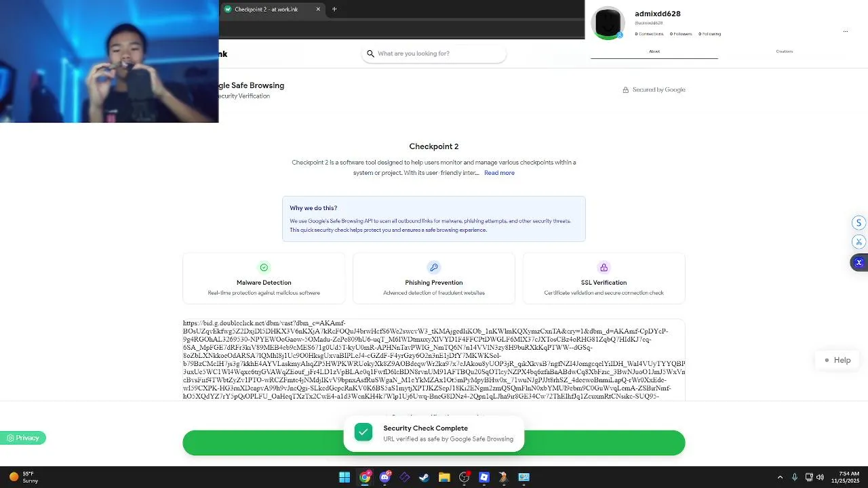Switch to the Creations profile tab
This screenshot has height=488, width=868.
784,52
